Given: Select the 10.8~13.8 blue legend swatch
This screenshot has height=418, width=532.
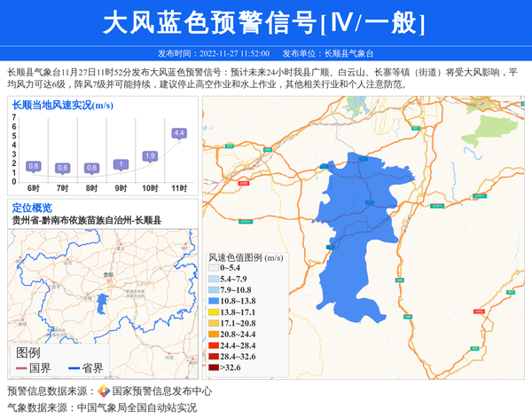Looking at the screenshot, I should [x=214, y=302].
